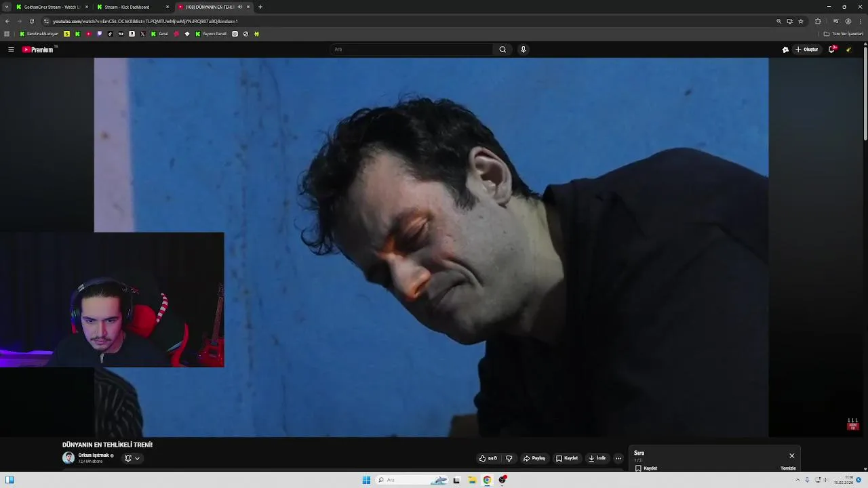Open Chrome extensions puzzle icon
Viewport: 868px width, 488px height.
[x=818, y=21]
